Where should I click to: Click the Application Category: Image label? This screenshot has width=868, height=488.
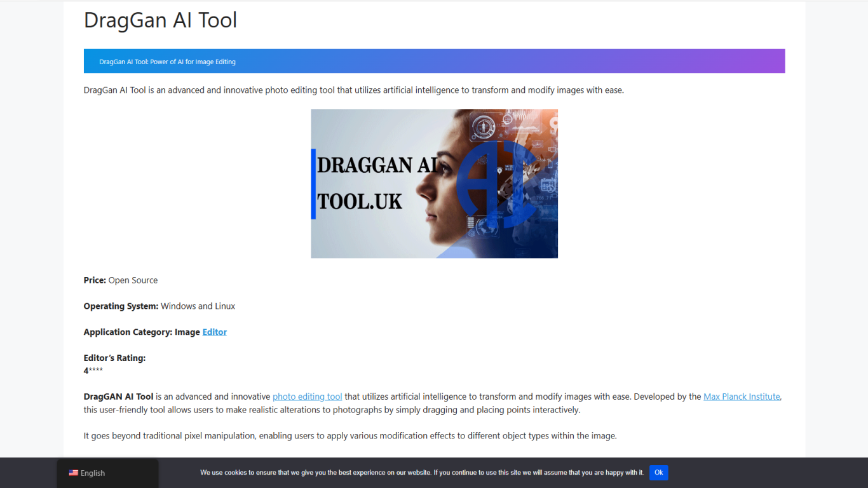[141, 332]
